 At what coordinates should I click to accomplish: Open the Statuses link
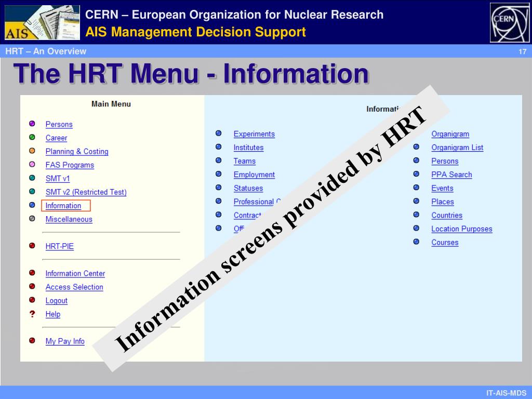[248, 189]
